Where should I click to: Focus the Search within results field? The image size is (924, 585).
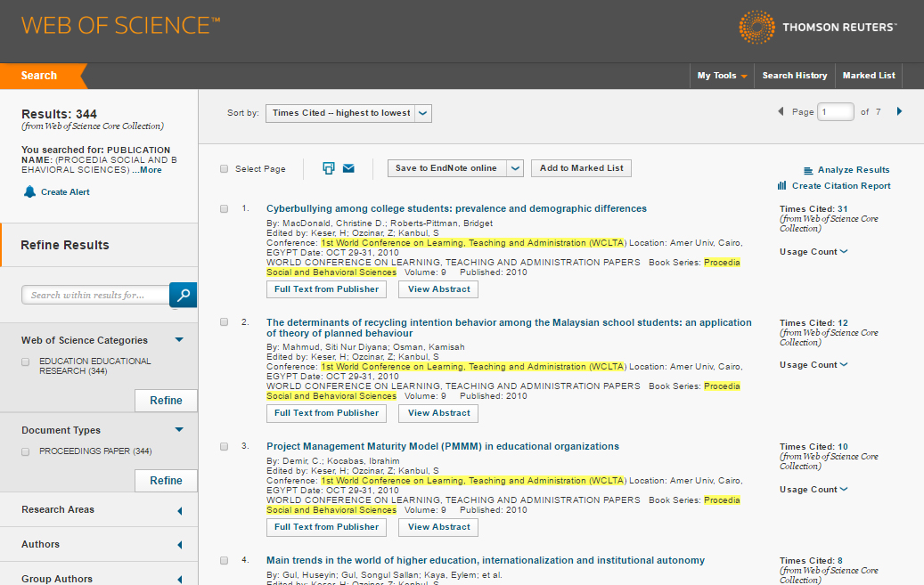click(95, 295)
